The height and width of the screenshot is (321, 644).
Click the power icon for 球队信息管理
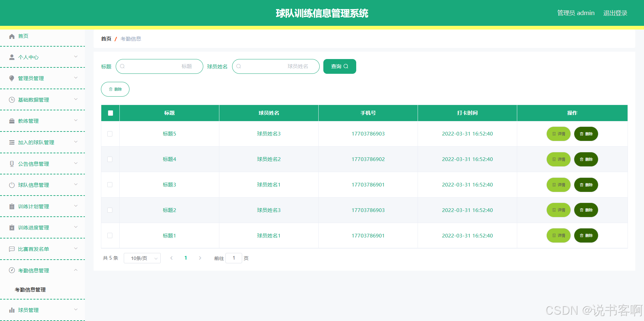point(12,185)
